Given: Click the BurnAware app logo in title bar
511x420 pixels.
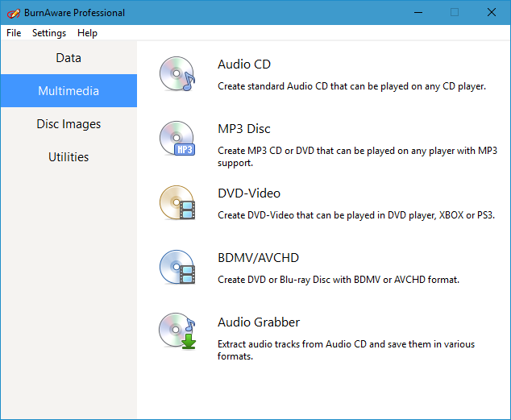Looking at the screenshot, I should (14, 13).
